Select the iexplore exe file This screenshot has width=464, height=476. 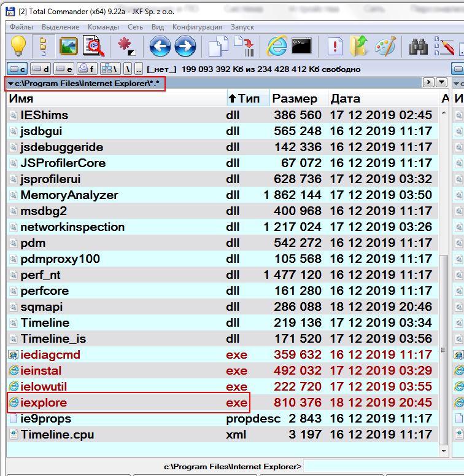pos(222,402)
